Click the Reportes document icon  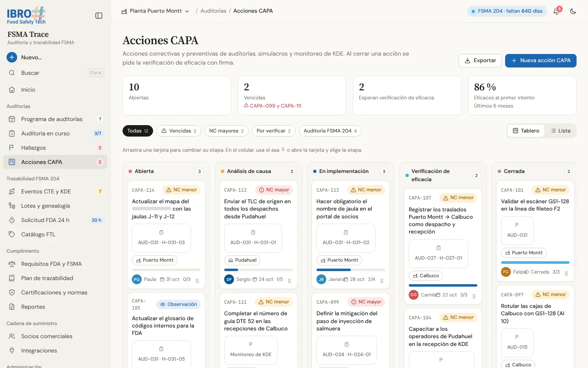pos(12,307)
